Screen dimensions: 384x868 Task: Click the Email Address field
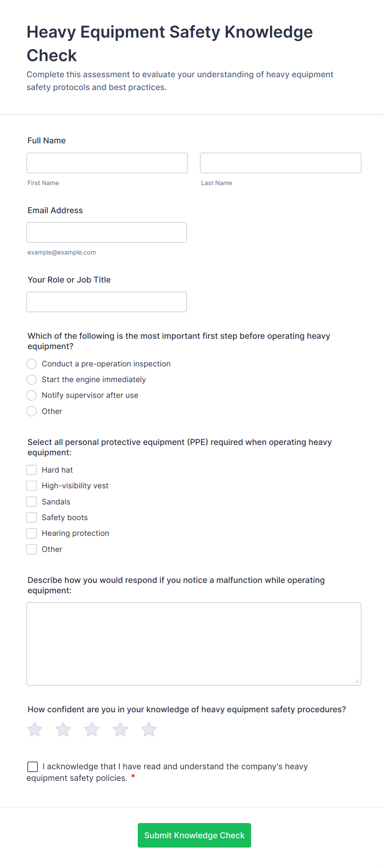[107, 232]
